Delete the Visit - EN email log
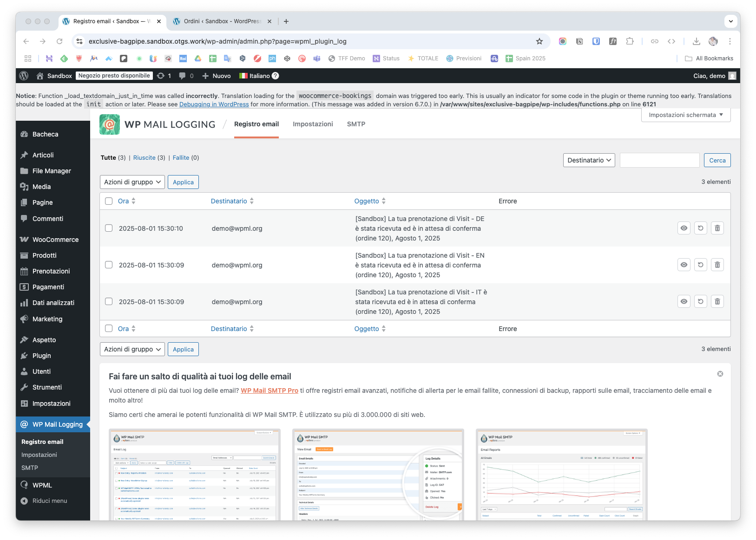The width and height of the screenshot is (756, 540). pyautogui.click(x=717, y=265)
